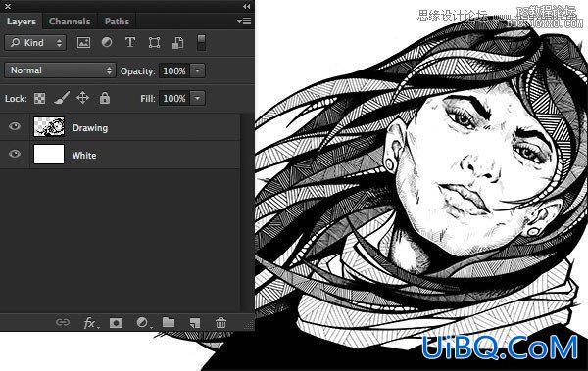Open the Fill slider dropdown arrow
The height and width of the screenshot is (371, 588).
coord(198,99)
